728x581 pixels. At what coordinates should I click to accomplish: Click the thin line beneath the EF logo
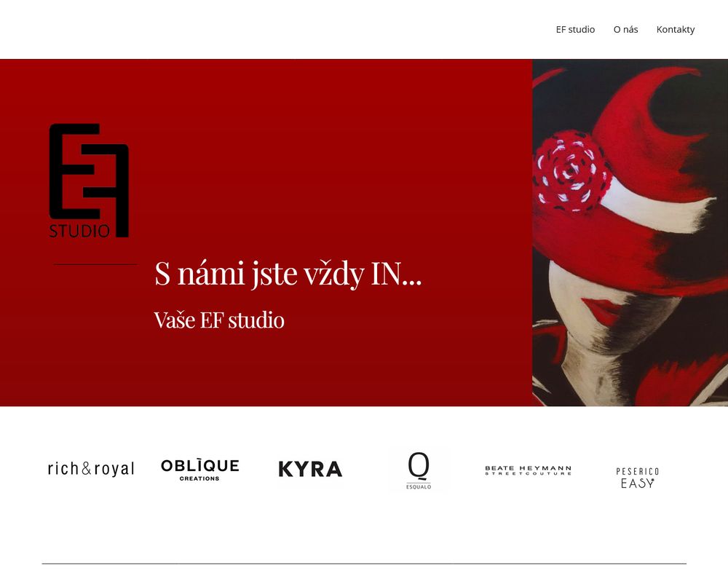click(95, 265)
